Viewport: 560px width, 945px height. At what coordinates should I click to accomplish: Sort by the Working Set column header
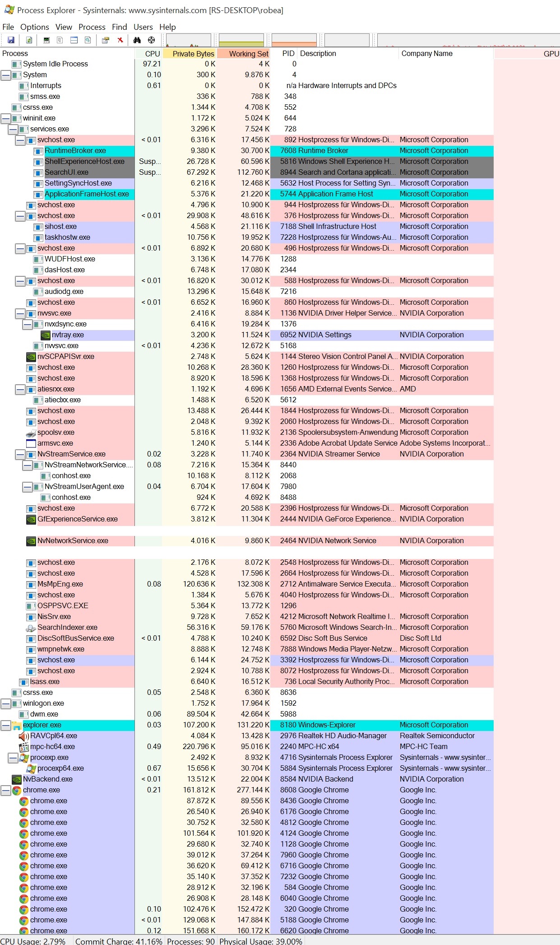244,54
